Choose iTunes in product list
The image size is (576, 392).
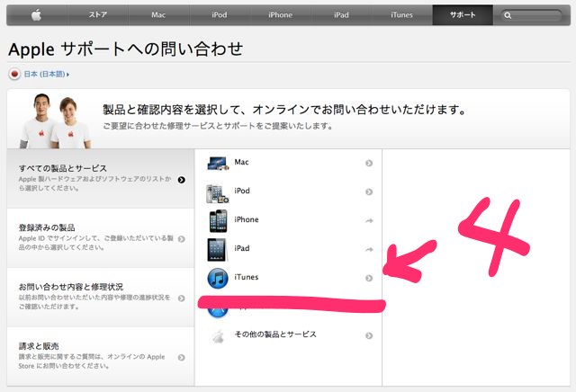(x=290, y=278)
